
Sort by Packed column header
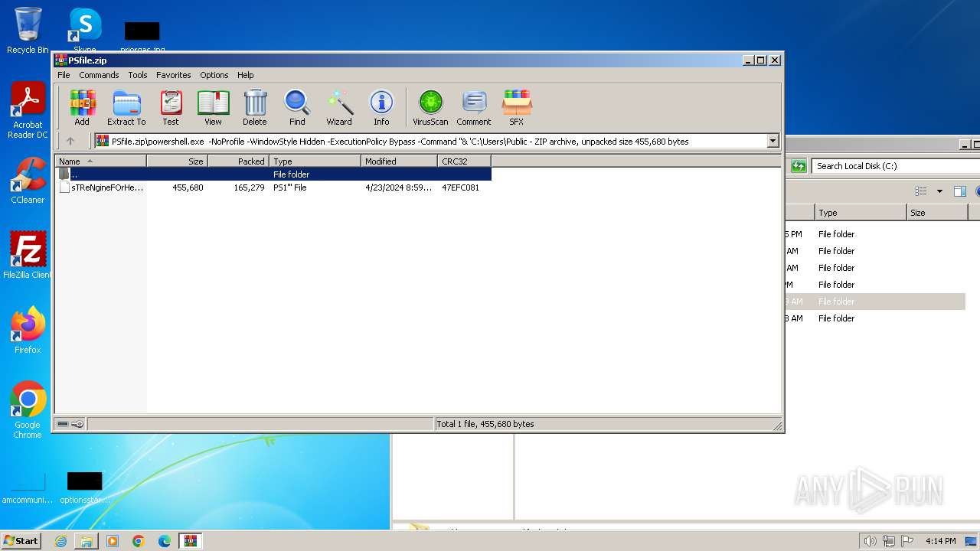pyautogui.click(x=239, y=161)
